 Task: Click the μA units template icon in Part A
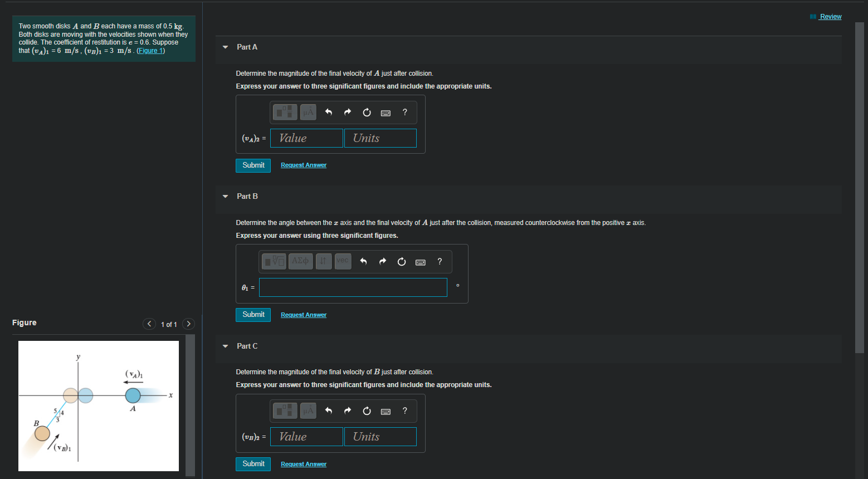[x=308, y=112]
